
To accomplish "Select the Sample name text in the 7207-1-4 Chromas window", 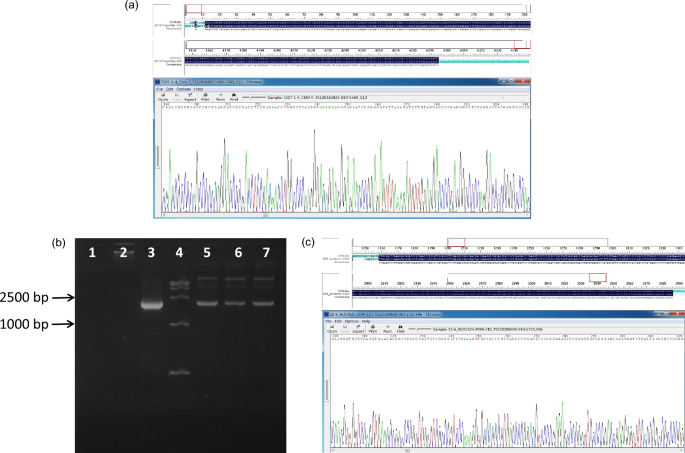I will click(x=318, y=98).
